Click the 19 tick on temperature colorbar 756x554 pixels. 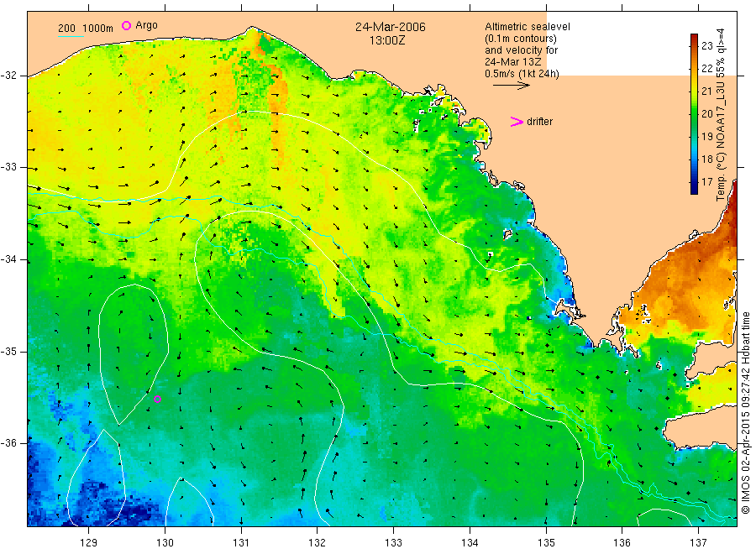tap(706, 136)
